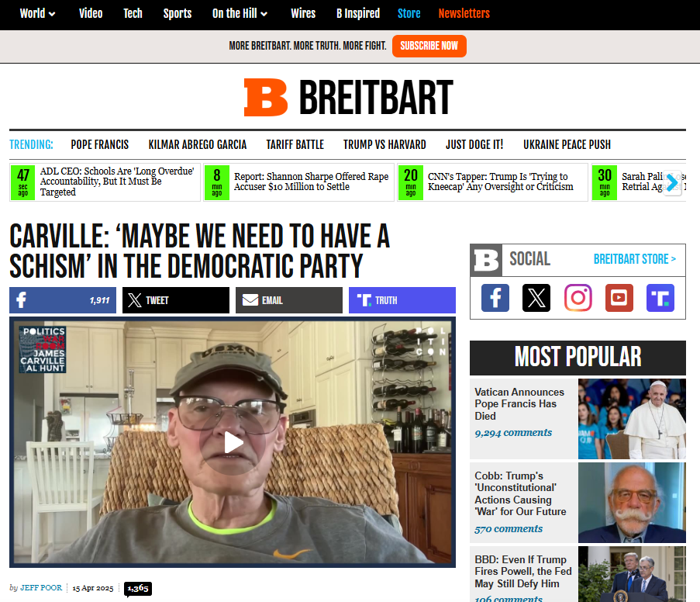Open the Video section
Image resolution: width=700 pixels, height=602 pixels.
pos(91,13)
